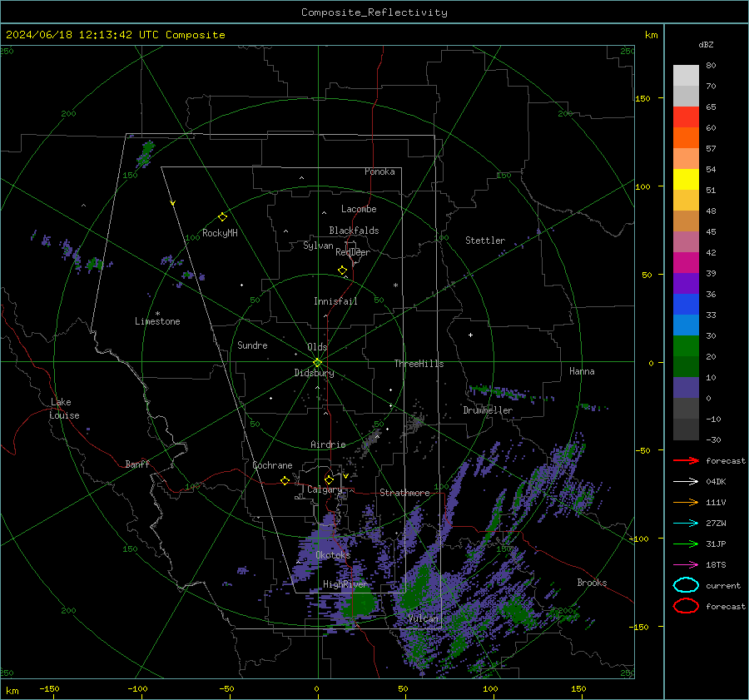Click the red forecast ellipse icon

(x=686, y=606)
